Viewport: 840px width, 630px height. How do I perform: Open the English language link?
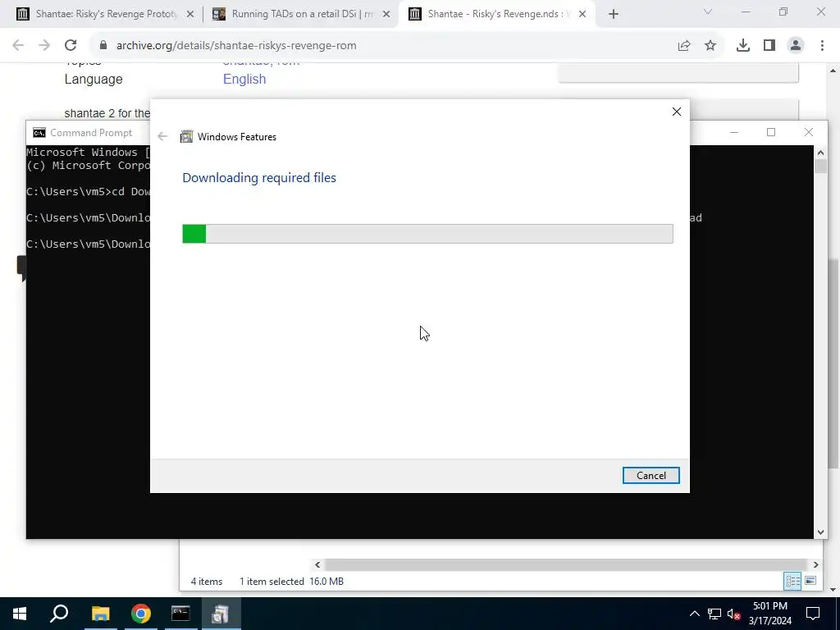pos(244,79)
